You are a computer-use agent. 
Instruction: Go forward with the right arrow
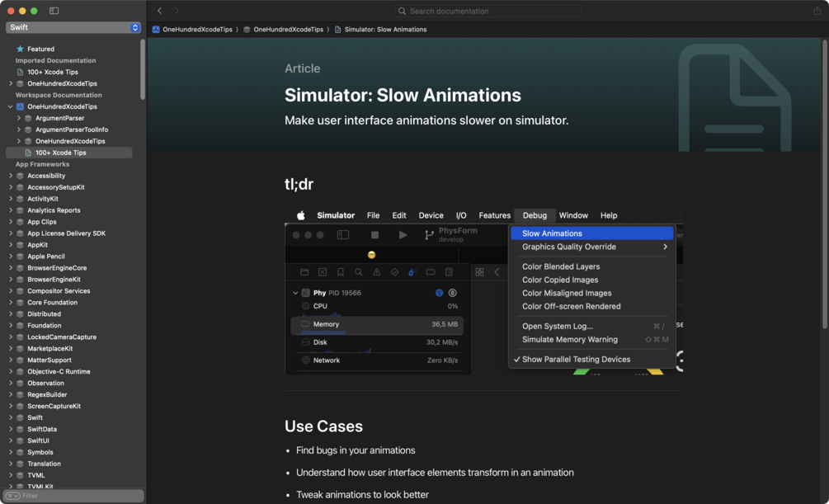177,11
